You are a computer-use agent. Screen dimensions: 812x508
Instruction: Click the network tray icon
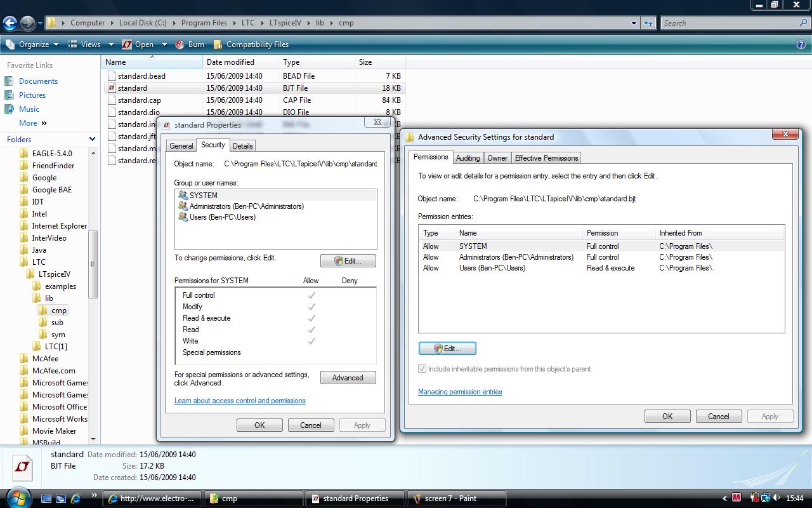pyautogui.click(x=765, y=498)
